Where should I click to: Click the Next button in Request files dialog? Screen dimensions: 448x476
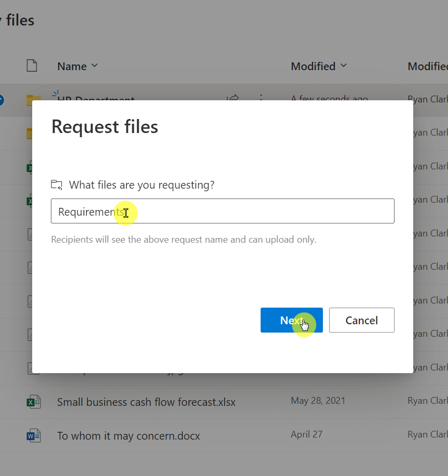click(x=291, y=320)
